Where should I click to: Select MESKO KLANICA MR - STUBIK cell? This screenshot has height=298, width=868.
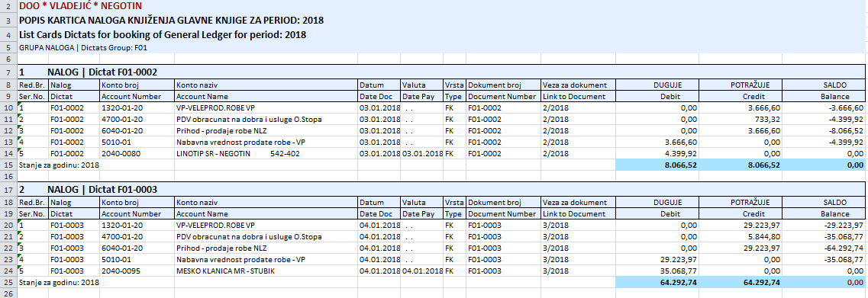click(266, 271)
